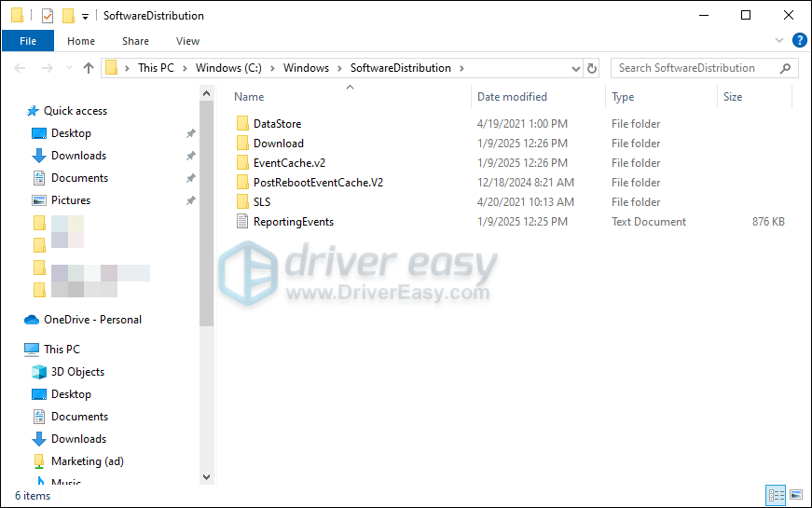Viewport: 812px width, 508px height.
Task: Open pinned Downloads under Quick access
Action: tap(78, 156)
